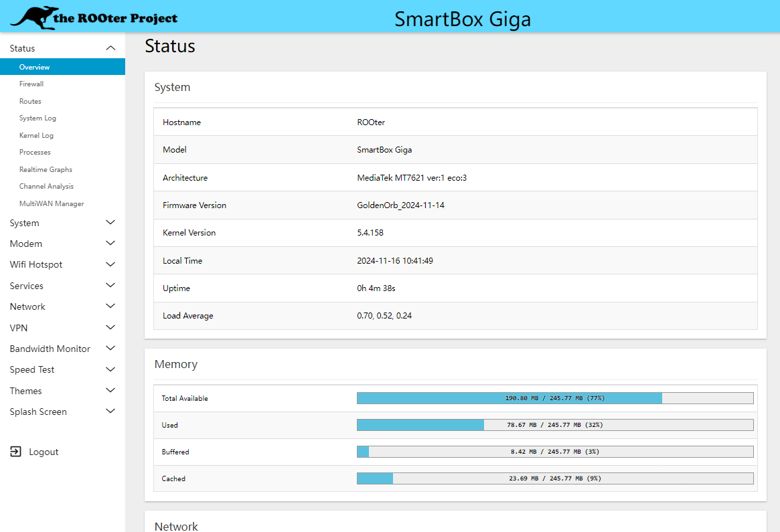The image size is (780, 532).
Task: Expand the Modem menu chevron
Action: point(110,244)
